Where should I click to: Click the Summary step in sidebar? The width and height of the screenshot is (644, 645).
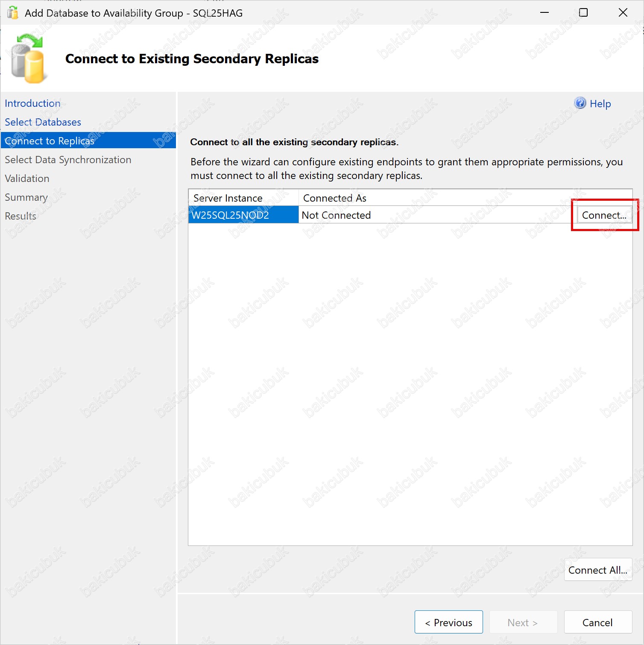(x=26, y=197)
